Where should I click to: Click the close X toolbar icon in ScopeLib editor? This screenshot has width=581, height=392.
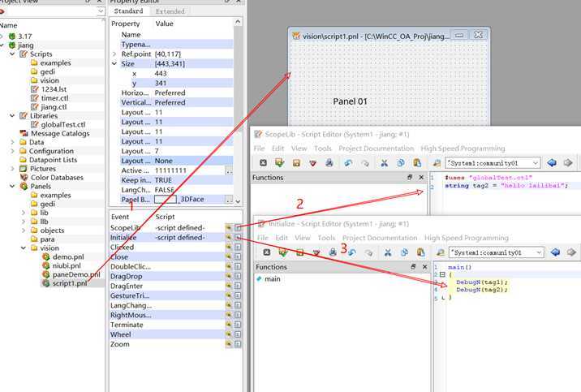click(x=263, y=162)
